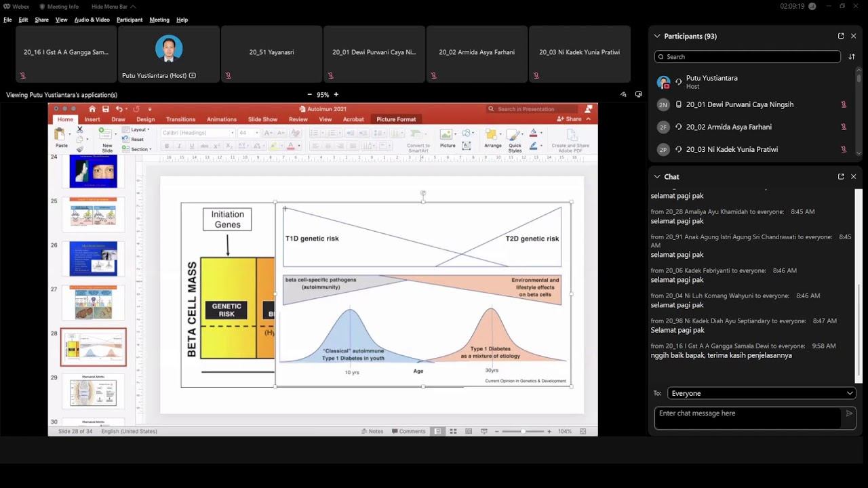Switch to the Transitions ribbon tab
The image size is (868, 488).
point(180,119)
